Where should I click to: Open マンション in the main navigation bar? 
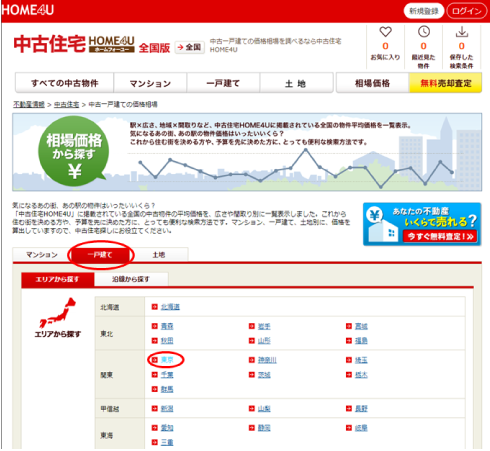pos(150,83)
